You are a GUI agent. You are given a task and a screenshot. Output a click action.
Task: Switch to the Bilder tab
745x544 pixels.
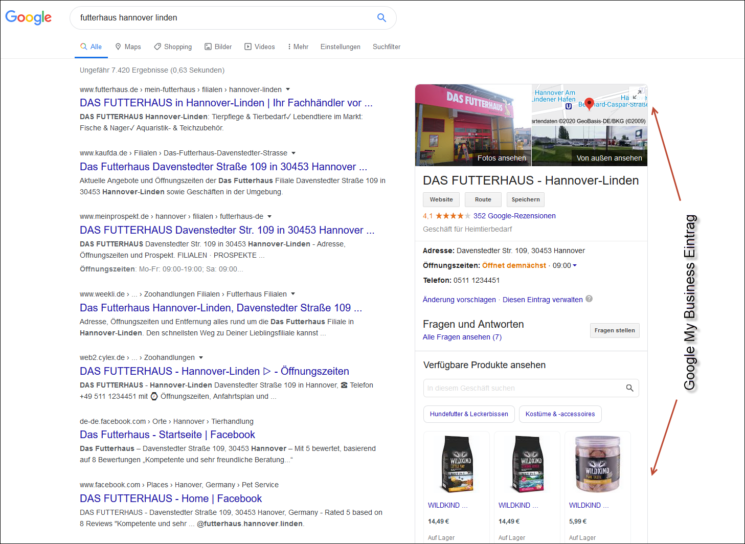[218, 47]
